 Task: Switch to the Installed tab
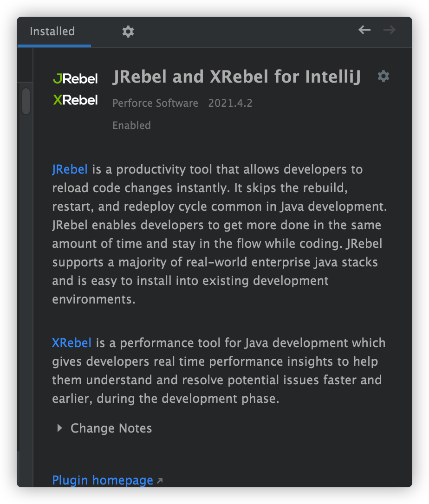point(52,32)
